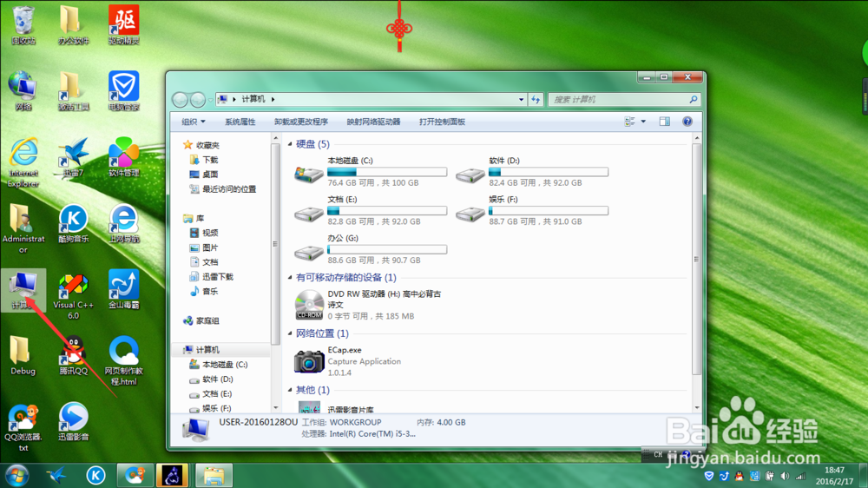Launch 软件管理 desktop shortcut
The width and height of the screenshot is (868, 488).
click(x=123, y=157)
